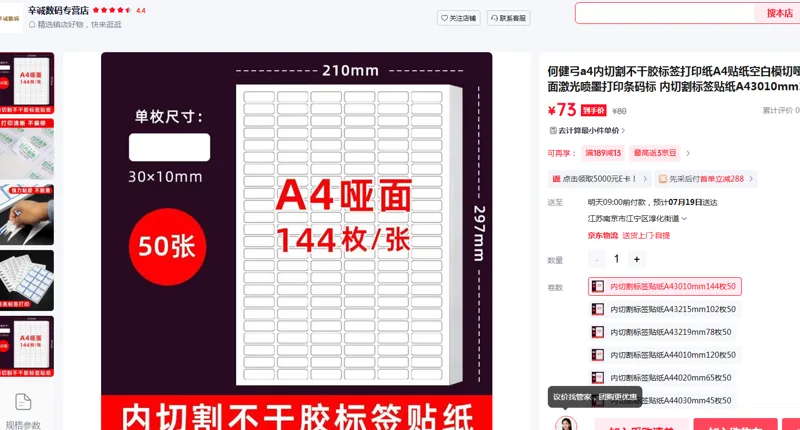The width and height of the screenshot is (800, 430).
Task: Click the 最高返3京豆 tag
Action: (x=655, y=153)
